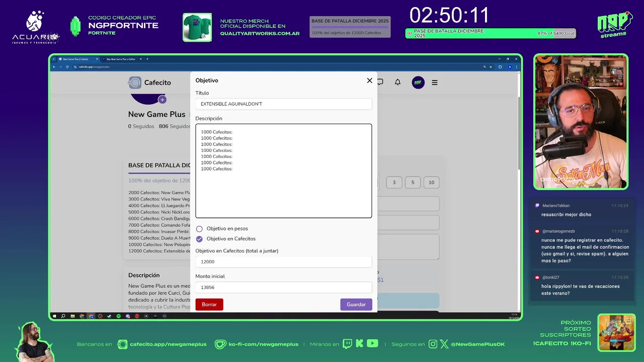The image size is (644, 362).
Task: Choose the 5 cafecitos amount button
Action: point(413,183)
